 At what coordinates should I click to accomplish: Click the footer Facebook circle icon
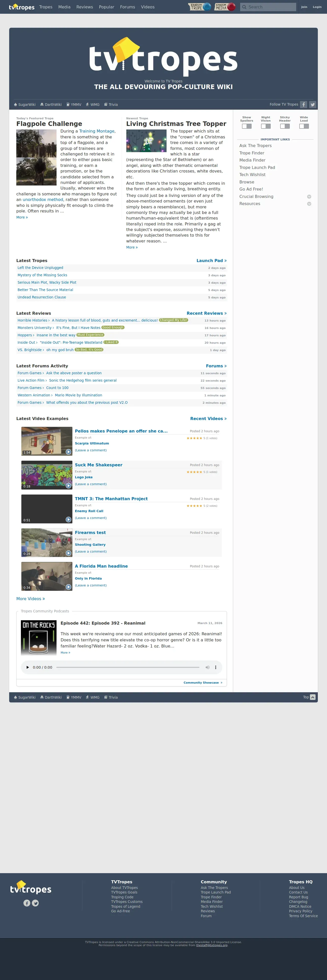[x=27, y=903]
